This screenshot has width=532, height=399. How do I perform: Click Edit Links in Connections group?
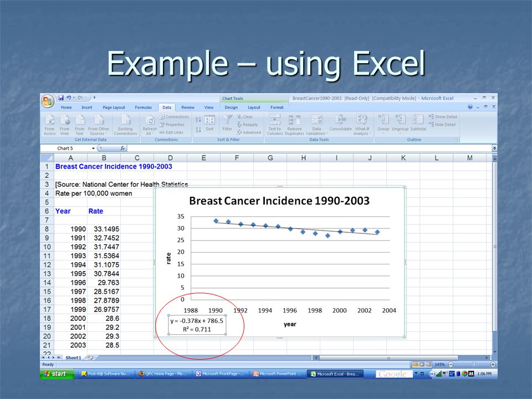pyautogui.click(x=171, y=132)
